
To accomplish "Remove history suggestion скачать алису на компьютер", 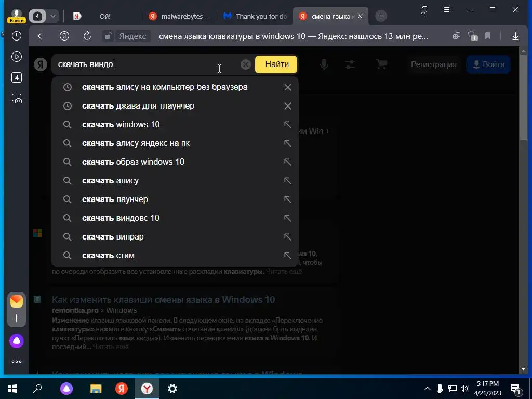I will click(288, 87).
